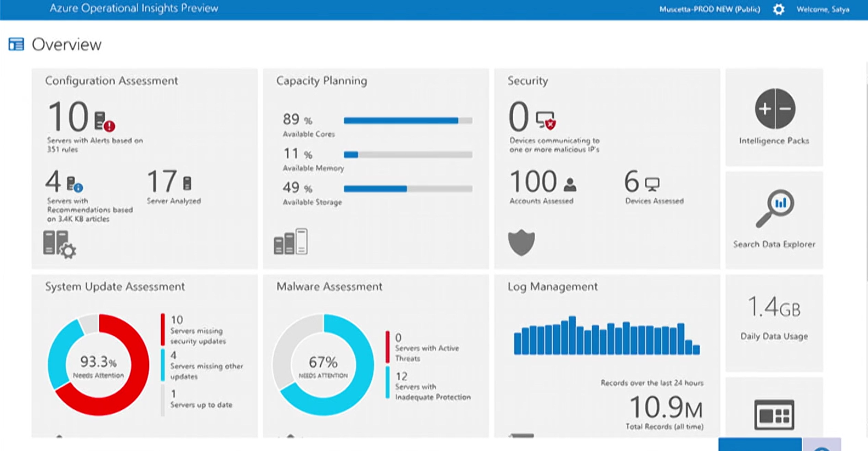Click the monitor icon next to 6 devices
The width and height of the screenshot is (868, 451).
(652, 184)
